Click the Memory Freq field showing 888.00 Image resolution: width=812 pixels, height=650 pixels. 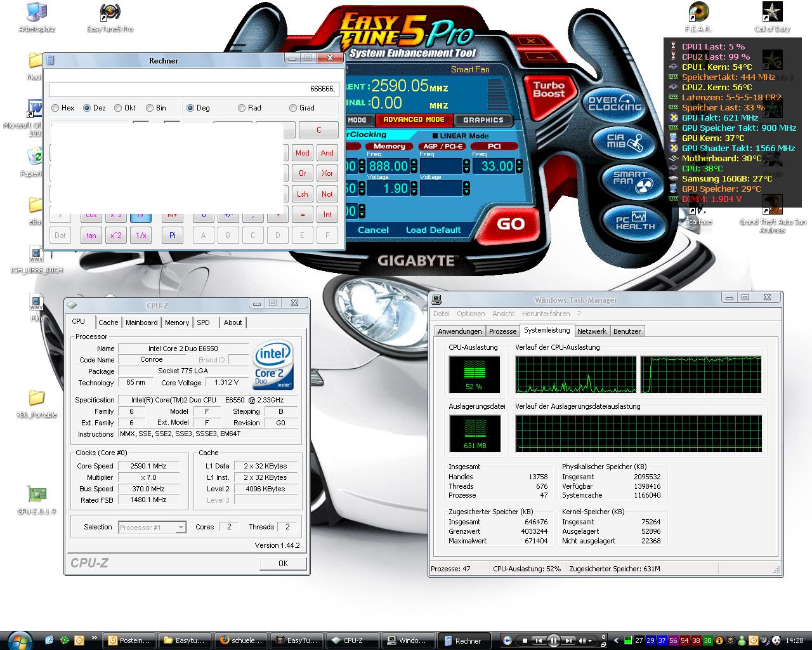tap(388, 166)
